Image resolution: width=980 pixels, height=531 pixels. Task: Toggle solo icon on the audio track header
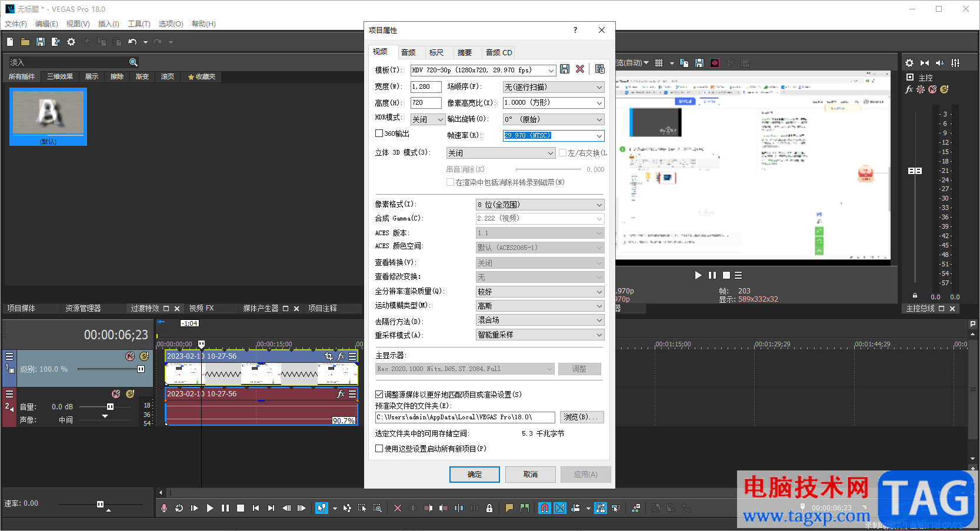[130, 394]
